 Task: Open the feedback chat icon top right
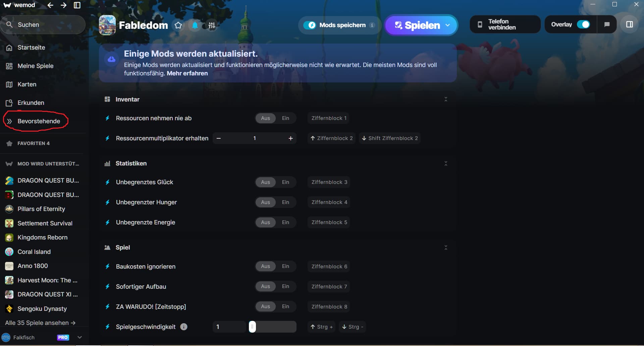click(x=607, y=24)
